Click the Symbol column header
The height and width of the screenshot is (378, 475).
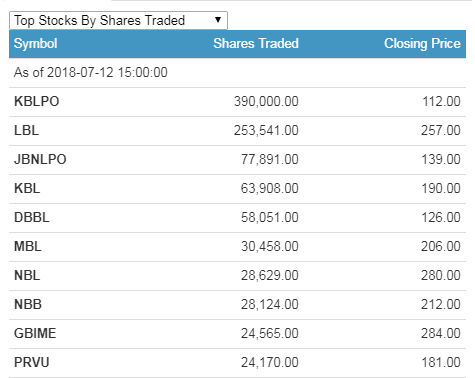click(x=36, y=44)
